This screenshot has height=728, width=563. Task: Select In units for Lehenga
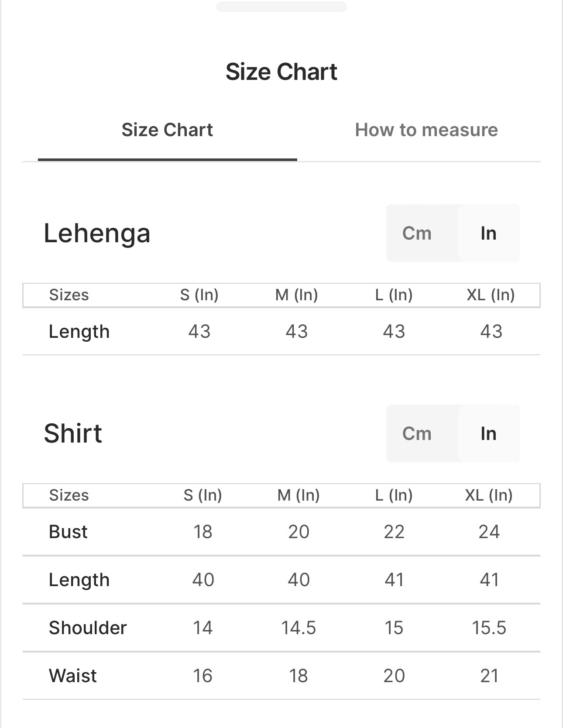488,233
